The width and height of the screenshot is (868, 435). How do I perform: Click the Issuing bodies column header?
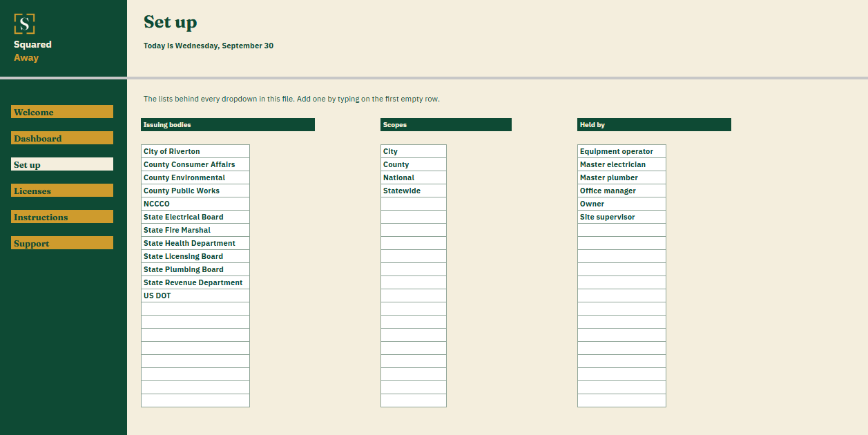tap(228, 124)
